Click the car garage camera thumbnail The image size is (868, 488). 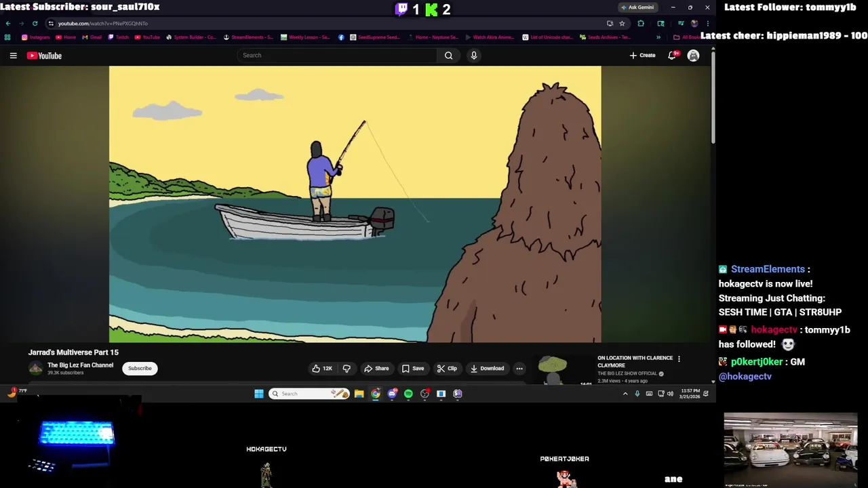[791, 450]
